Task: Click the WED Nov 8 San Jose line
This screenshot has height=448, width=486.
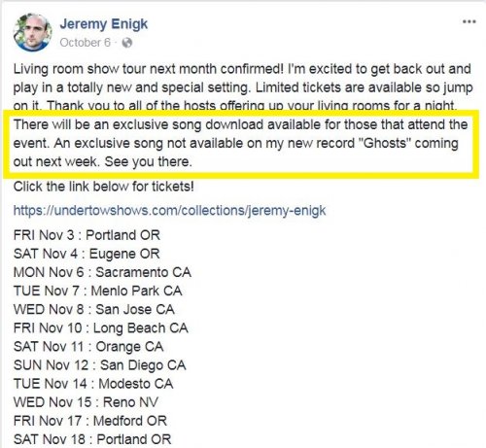Action: (x=94, y=309)
